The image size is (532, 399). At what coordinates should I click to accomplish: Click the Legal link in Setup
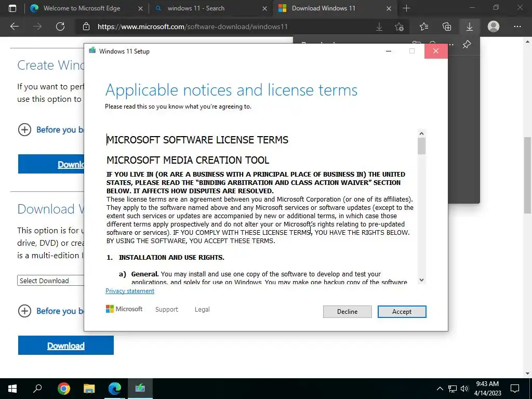(x=202, y=310)
